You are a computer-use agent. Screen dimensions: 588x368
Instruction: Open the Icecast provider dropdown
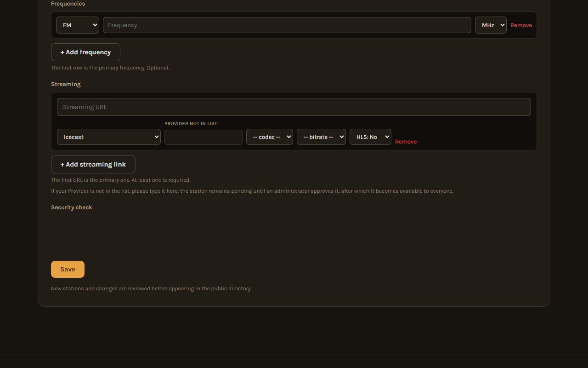point(109,137)
